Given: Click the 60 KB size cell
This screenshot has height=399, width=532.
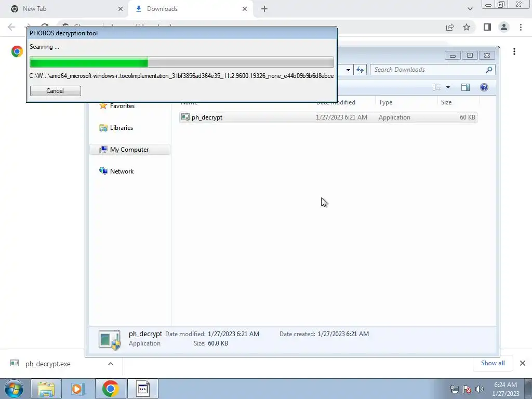Looking at the screenshot, I should click(468, 117).
